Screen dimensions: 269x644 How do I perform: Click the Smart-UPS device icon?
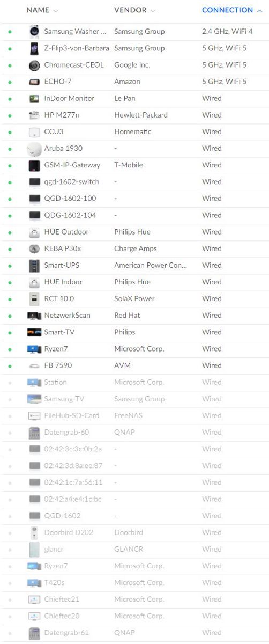34,265
